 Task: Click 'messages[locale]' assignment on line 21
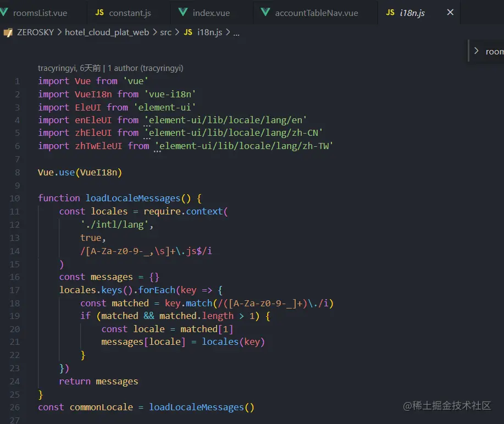pyautogui.click(x=143, y=342)
